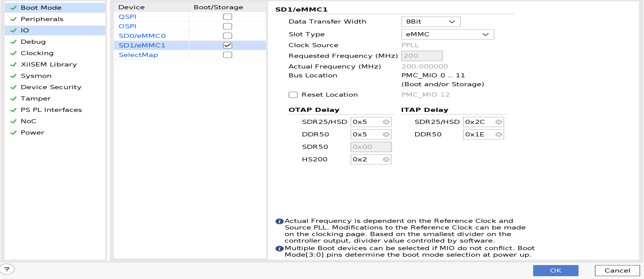This screenshot has width=644, height=279.
Task: Clear the OTAP SDR25/HSD delay field
Action: pyautogui.click(x=386, y=122)
